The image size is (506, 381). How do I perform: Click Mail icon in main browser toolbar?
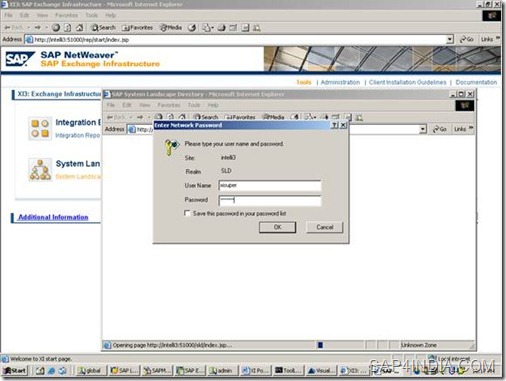tap(208, 28)
